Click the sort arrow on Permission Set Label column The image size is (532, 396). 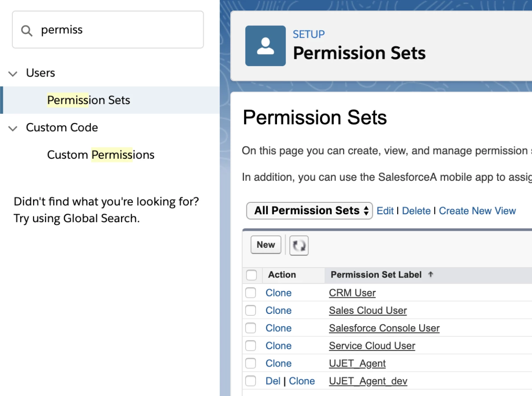(x=430, y=274)
